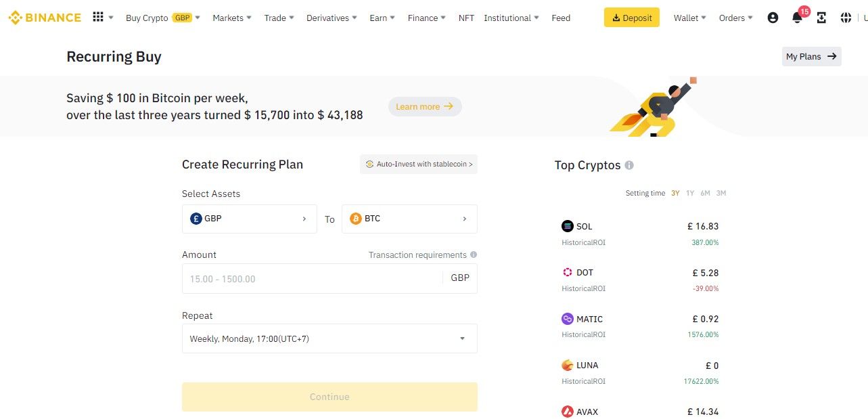Click the SOL ROI 387.00%
The height and width of the screenshot is (419, 868).
(x=705, y=242)
